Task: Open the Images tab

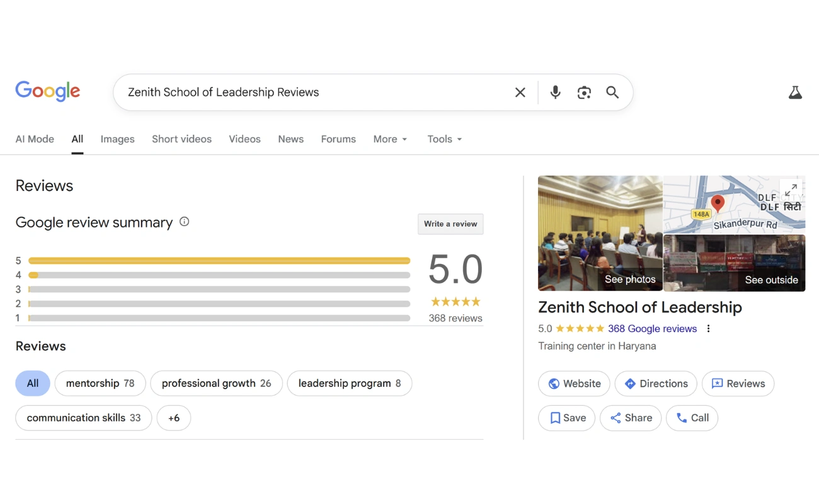Action: pyautogui.click(x=118, y=139)
